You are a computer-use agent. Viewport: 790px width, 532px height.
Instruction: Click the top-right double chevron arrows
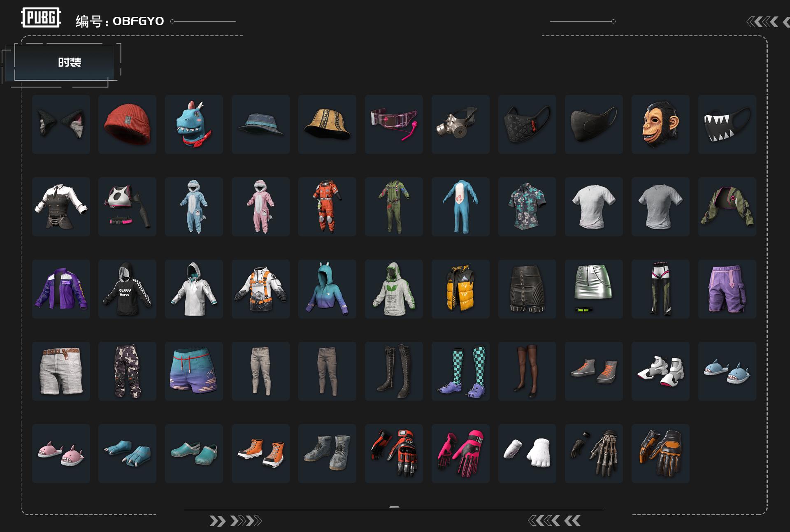pyautogui.click(x=764, y=22)
